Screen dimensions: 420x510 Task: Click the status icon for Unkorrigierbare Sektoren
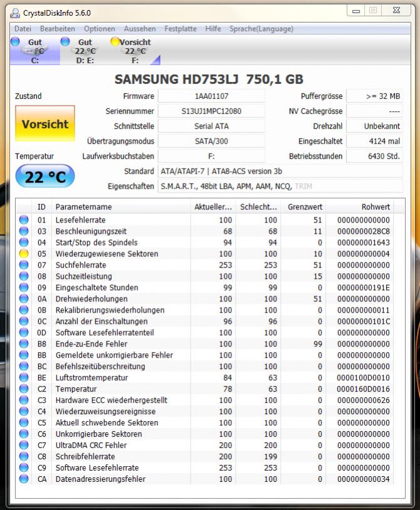[x=24, y=434]
